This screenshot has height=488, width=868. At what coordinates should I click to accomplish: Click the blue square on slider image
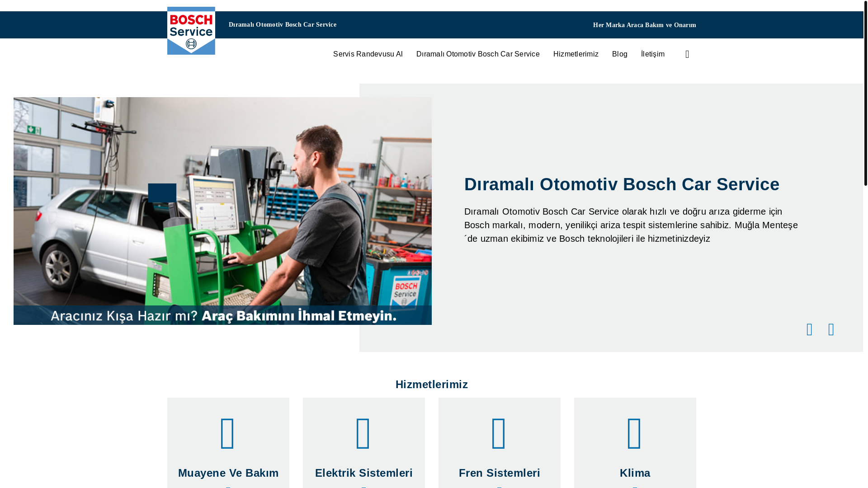[x=162, y=193]
